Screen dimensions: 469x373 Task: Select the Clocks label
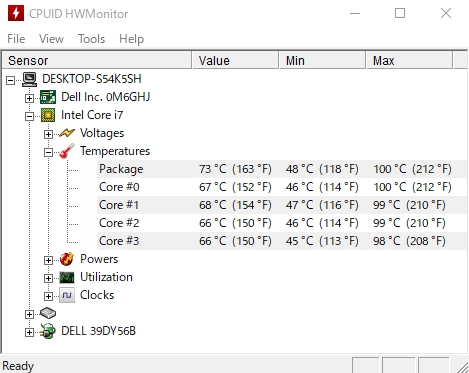pos(97,295)
